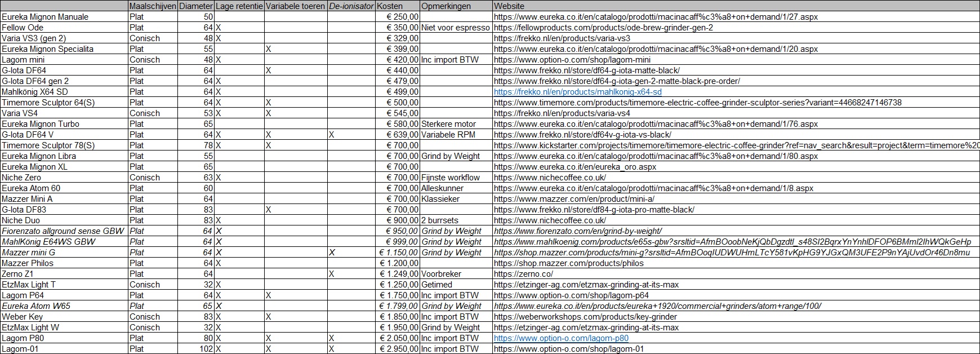
Task: Click the G-Iota DF83 name cell
Action: (x=64, y=210)
